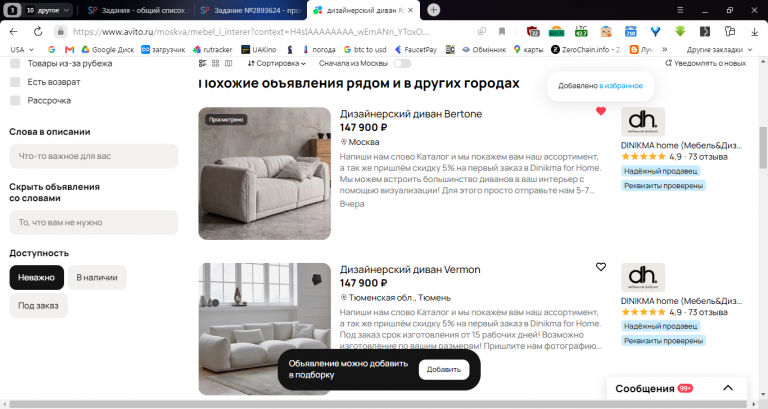Viewport: 768px width, 409px height.
Task: Open Дизайнерский диван Vermon listing title
Action: pyautogui.click(x=410, y=269)
